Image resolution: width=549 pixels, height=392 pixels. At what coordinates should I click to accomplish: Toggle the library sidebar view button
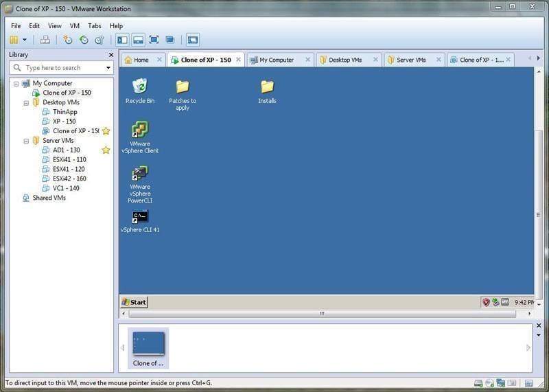(122, 40)
